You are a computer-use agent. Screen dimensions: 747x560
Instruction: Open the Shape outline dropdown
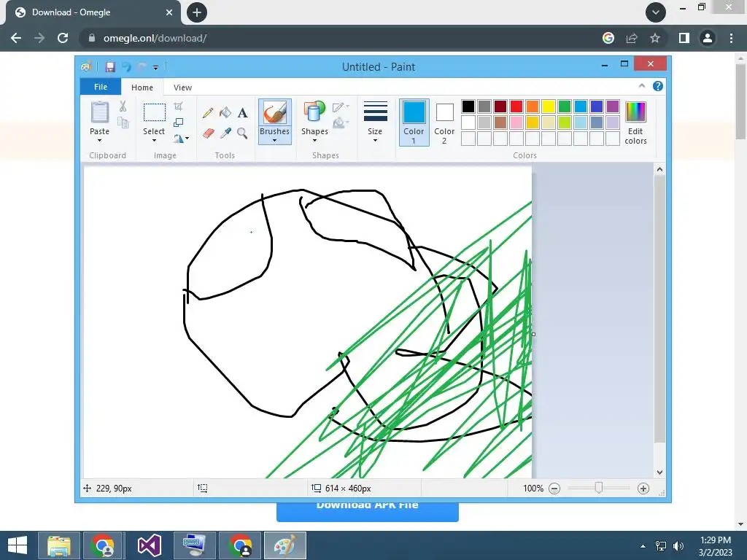341,107
